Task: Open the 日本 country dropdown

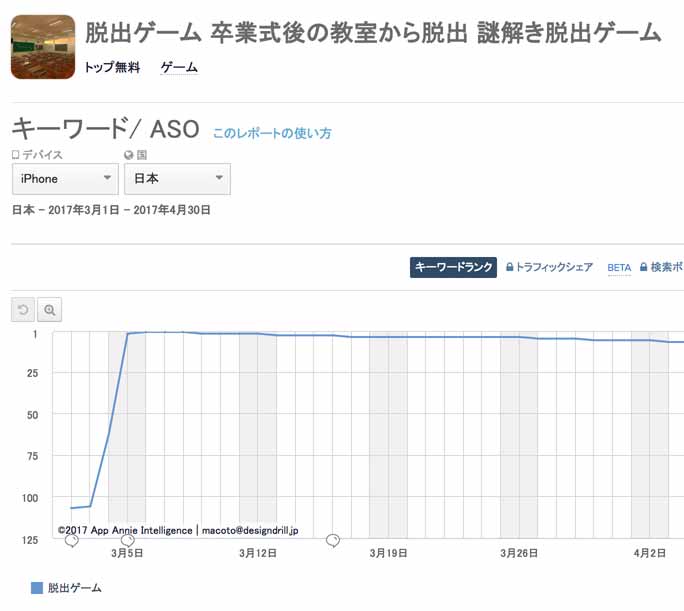Action: click(x=177, y=179)
